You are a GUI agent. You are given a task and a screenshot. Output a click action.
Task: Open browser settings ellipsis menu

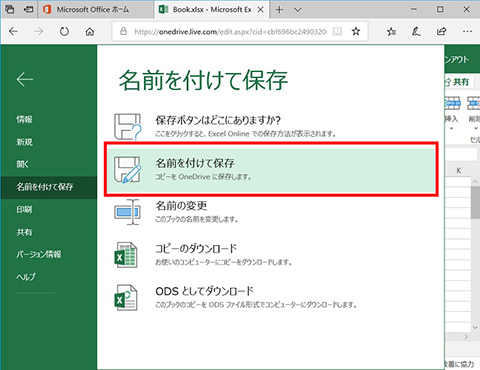467,31
